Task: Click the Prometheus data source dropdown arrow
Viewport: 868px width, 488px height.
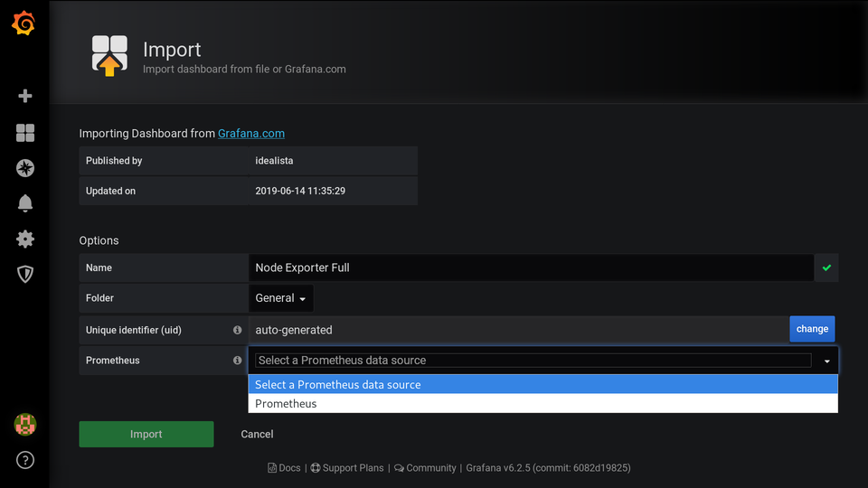Action: click(x=826, y=361)
